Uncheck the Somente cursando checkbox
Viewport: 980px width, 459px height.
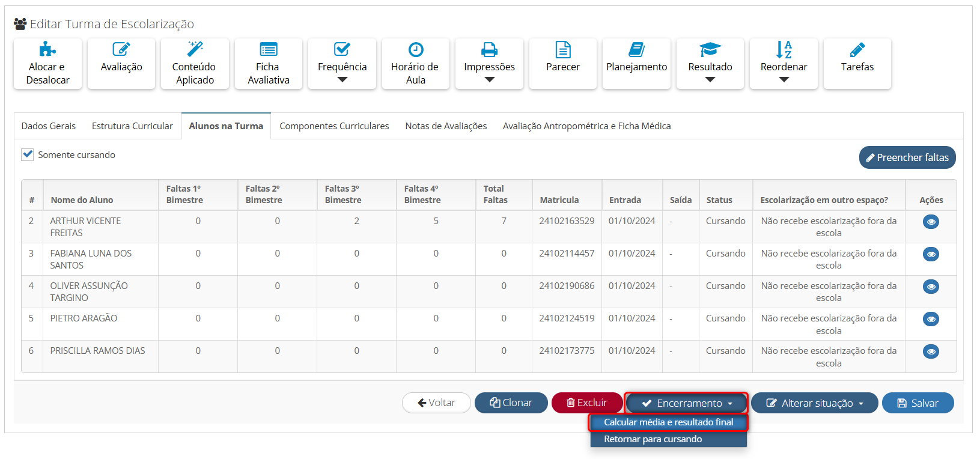(28, 154)
